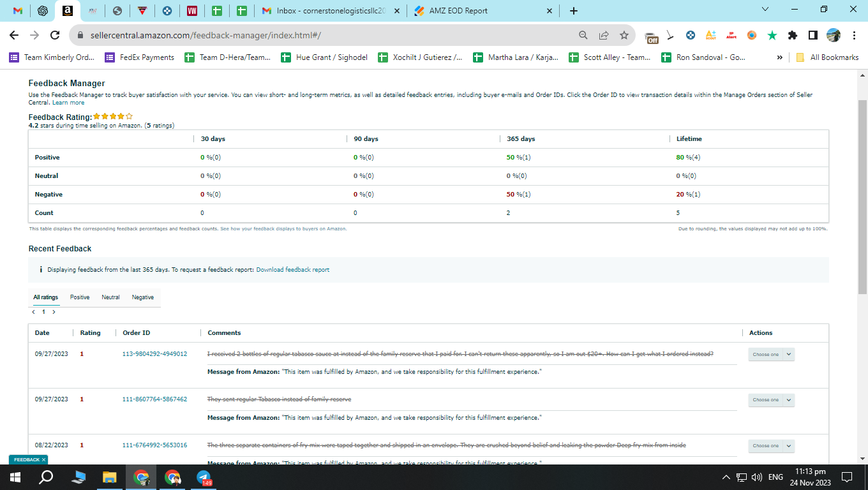Image resolution: width=868 pixels, height=490 pixels.
Task: Bookmark this page with star icon
Action: [624, 35]
